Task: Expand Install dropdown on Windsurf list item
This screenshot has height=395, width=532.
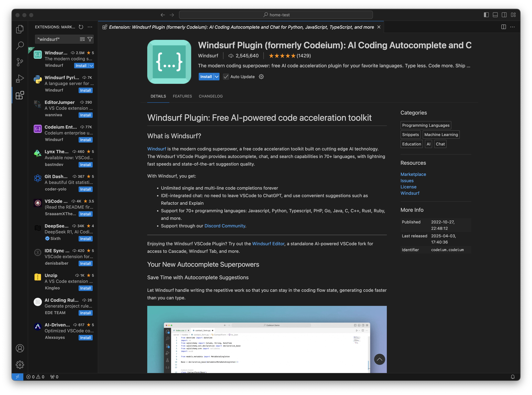Action: point(91,66)
